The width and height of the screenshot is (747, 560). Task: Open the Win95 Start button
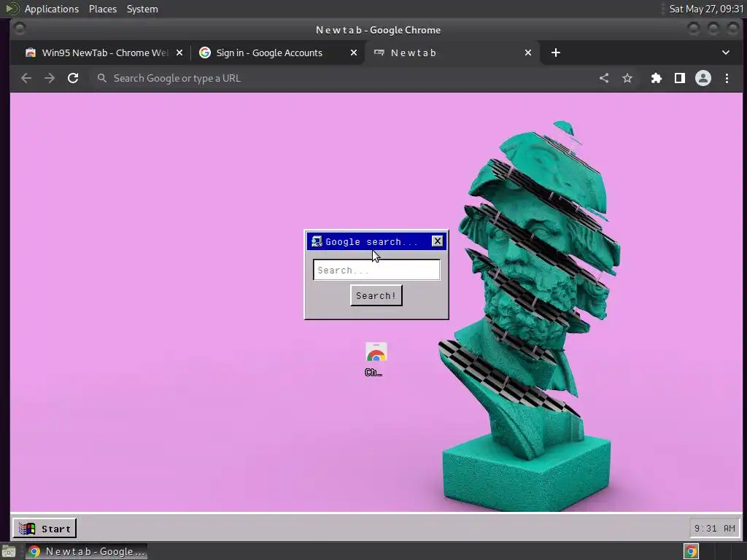pyautogui.click(x=44, y=528)
